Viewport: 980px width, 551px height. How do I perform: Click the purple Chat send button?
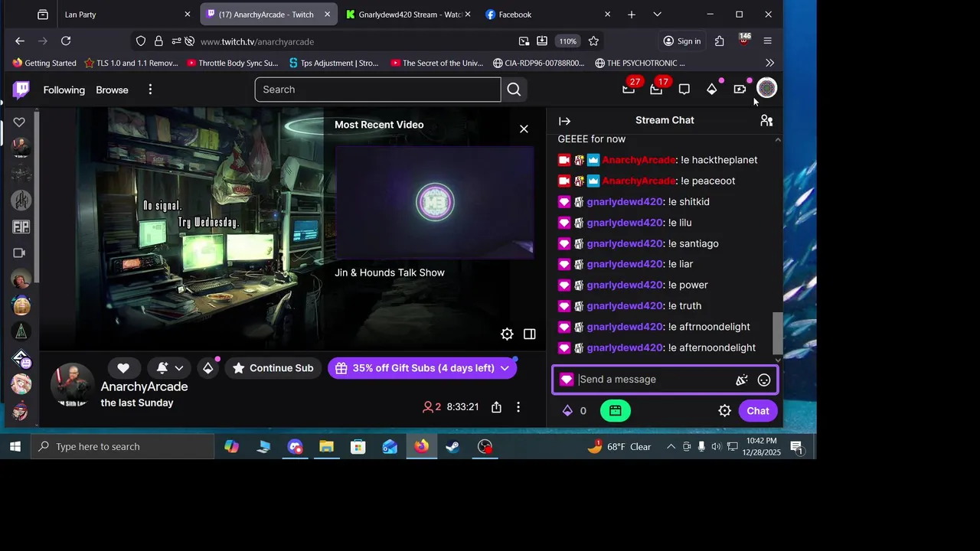758,411
